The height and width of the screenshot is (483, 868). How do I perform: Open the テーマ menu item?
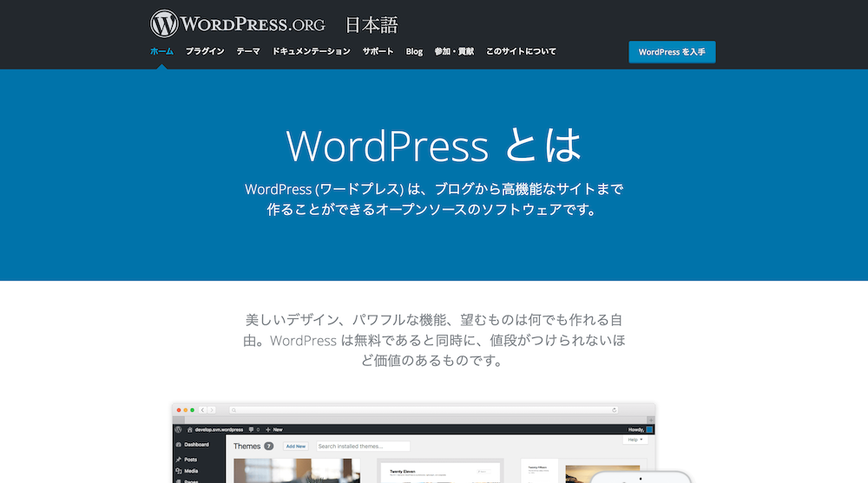pos(248,51)
